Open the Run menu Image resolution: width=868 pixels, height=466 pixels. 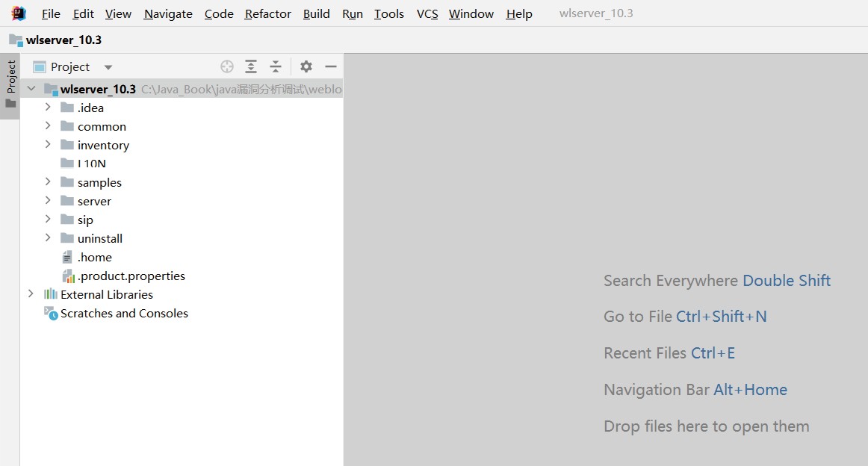pyautogui.click(x=353, y=14)
